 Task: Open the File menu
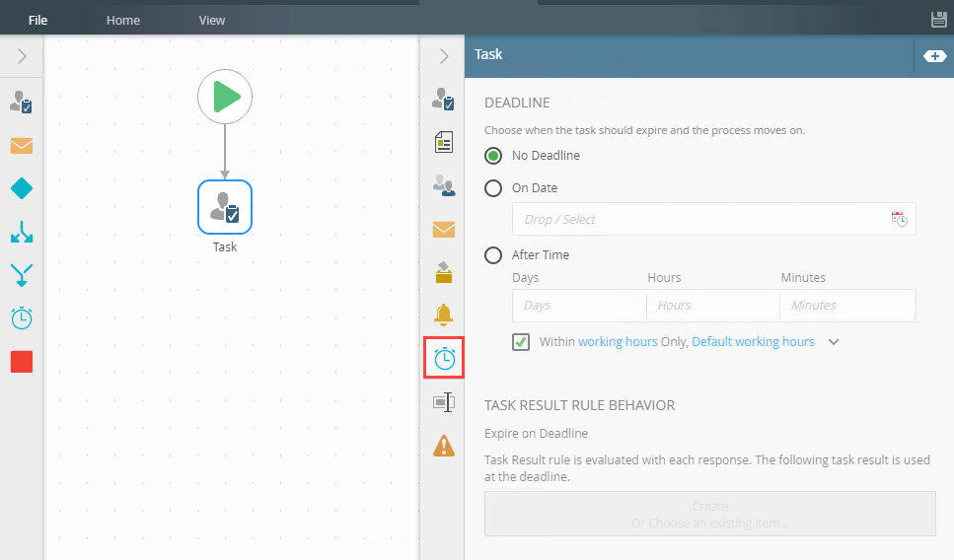point(37,20)
